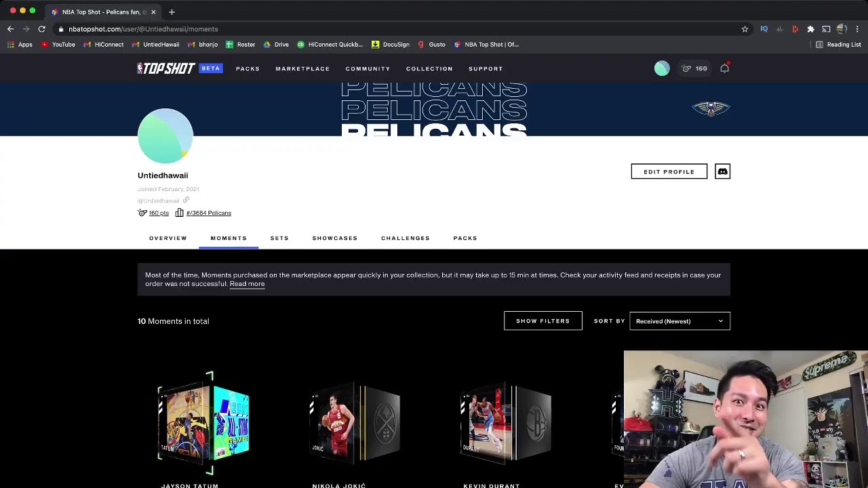The width and height of the screenshot is (868, 488).
Task: Open the Marketplace menu item
Action: point(302,68)
